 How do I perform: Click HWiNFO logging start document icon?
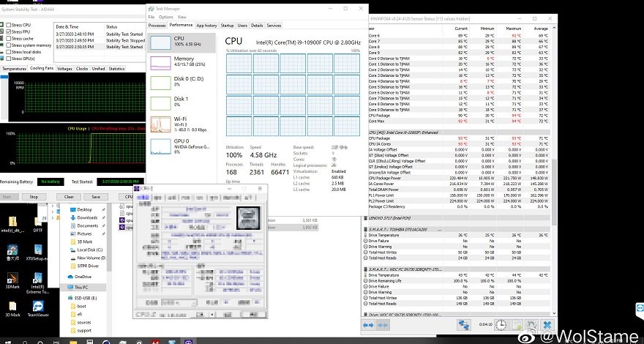click(517, 325)
